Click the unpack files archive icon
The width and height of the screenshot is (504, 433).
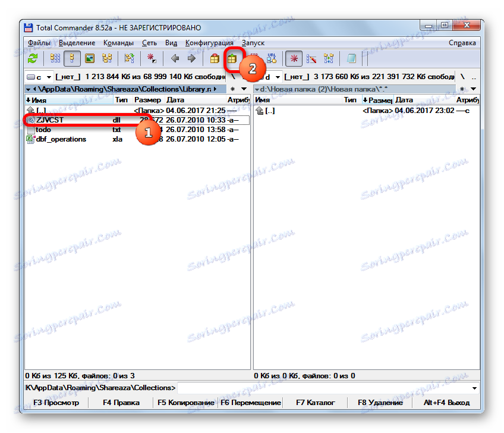click(232, 58)
